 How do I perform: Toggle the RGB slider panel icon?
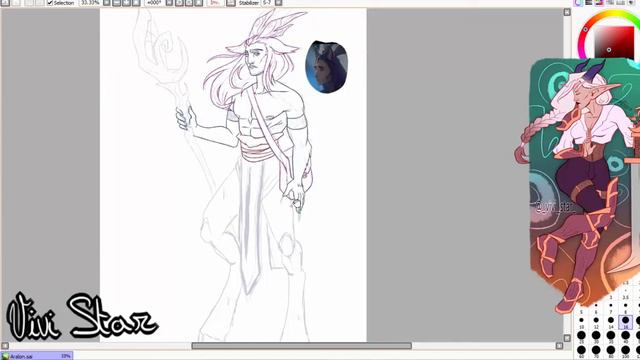click(589, 2)
